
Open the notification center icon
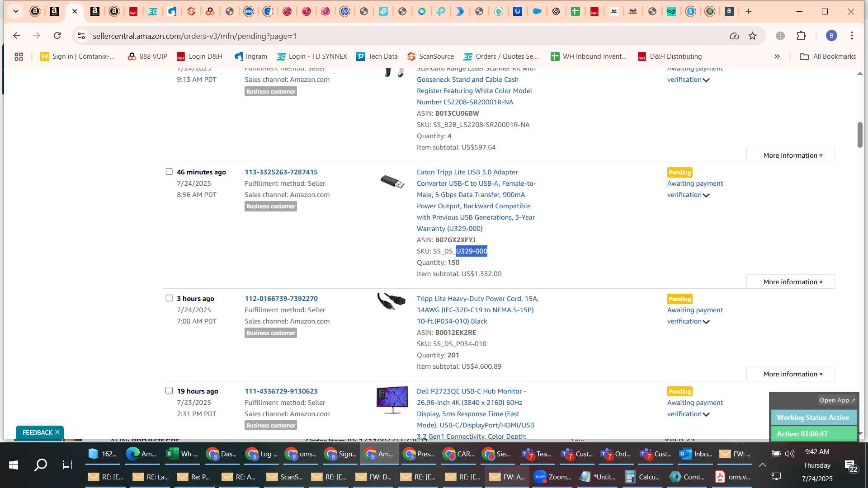click(x=850, y=465)
